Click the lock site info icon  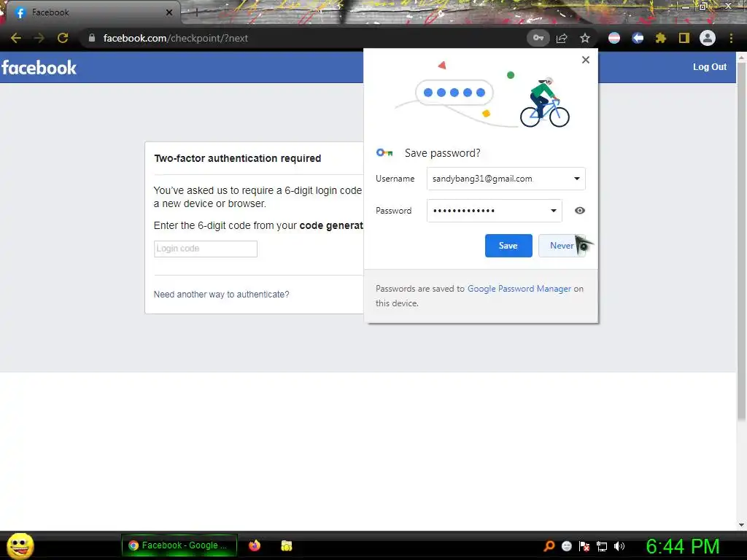(x=92, y=38)
